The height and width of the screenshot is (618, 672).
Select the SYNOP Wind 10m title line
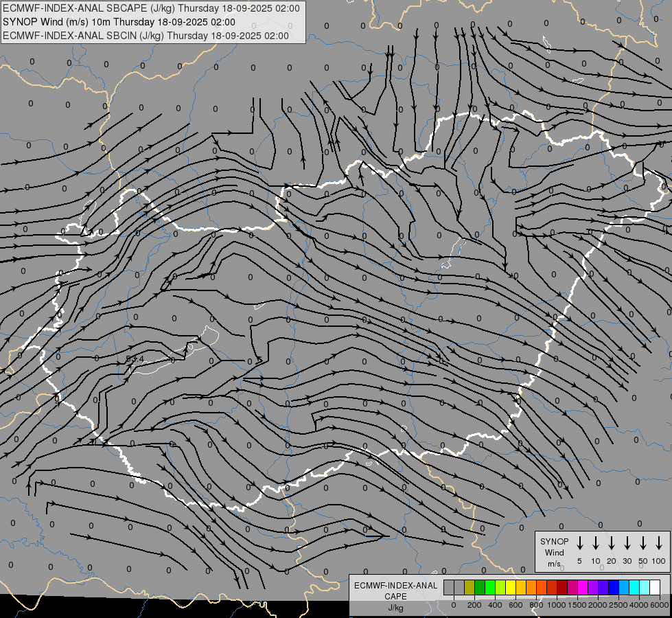tap(124, 21)
